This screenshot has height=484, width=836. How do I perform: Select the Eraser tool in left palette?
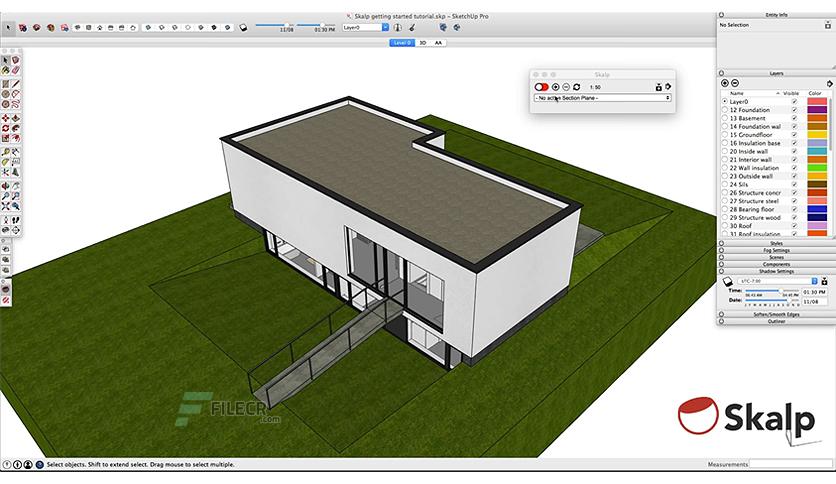pos(15,70)
